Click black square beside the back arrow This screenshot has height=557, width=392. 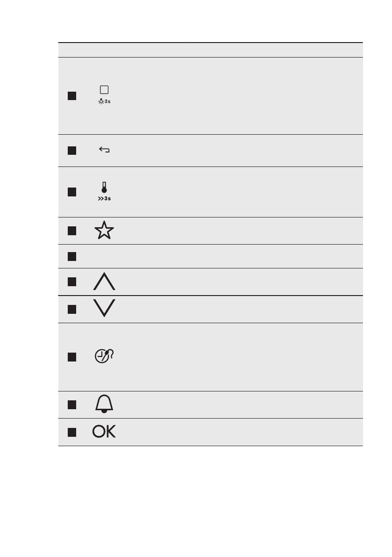[71, 151]
